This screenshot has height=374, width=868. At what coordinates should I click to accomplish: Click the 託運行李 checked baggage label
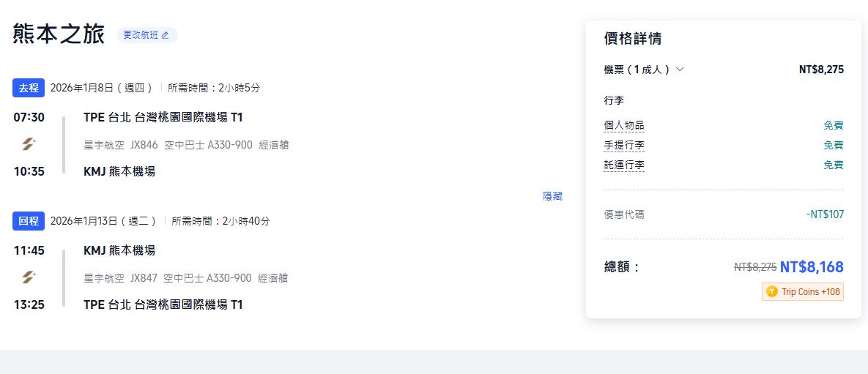pos(624,165)
